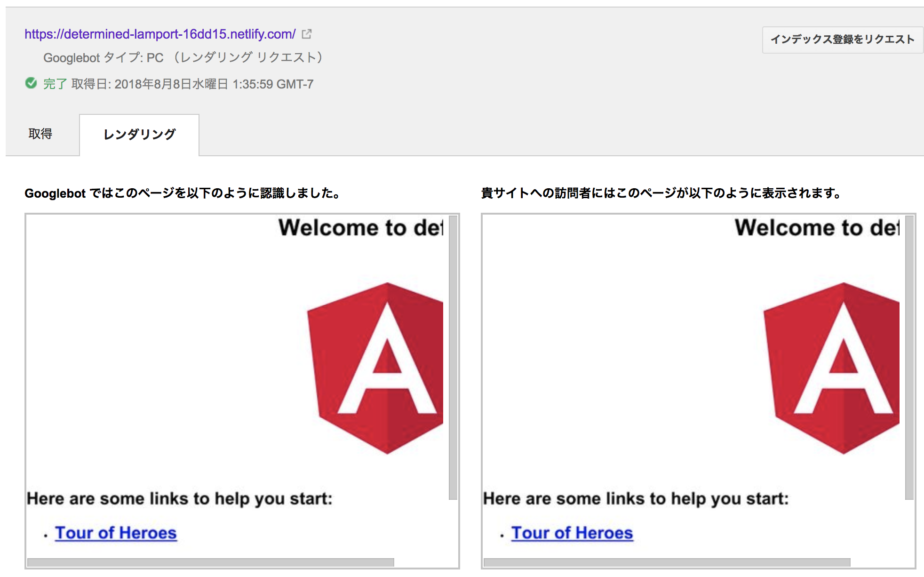The image size is (924, 577).
Task: Open the determined-lamport netlify URL link
Action: [x=160, y=34]
